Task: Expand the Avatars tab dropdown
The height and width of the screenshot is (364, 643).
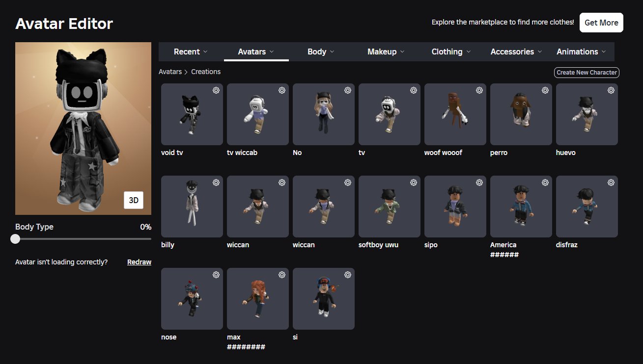Action: pyautogui.click(x=256, y=52)
